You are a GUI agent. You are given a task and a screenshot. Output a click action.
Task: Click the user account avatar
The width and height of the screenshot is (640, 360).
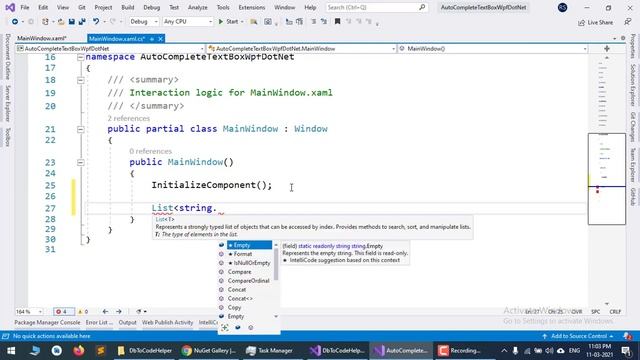point(562,7)
